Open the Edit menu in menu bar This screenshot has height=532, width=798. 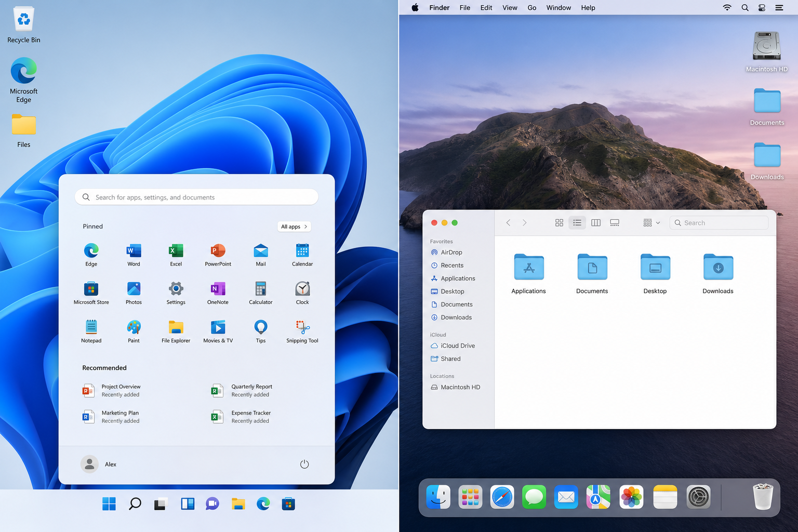[486, 8]
